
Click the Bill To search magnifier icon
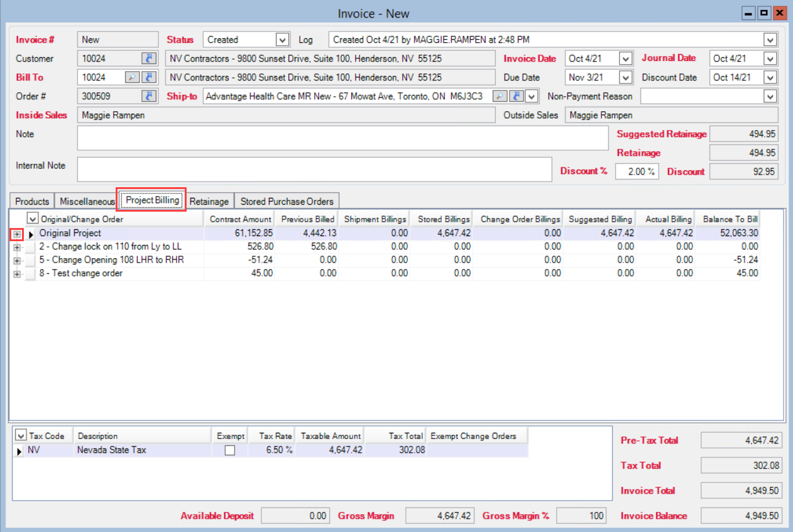(x=132, y=77)
